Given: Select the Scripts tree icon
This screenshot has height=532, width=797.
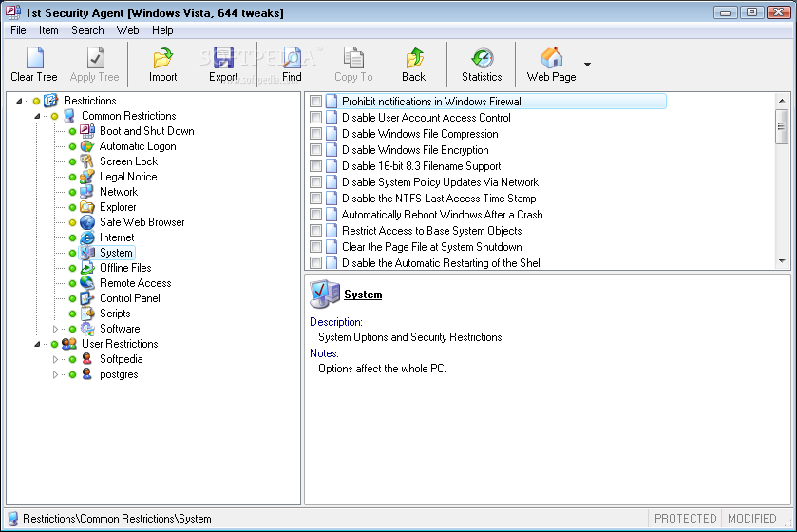Looking at the screenshot, I should point(87,313).
